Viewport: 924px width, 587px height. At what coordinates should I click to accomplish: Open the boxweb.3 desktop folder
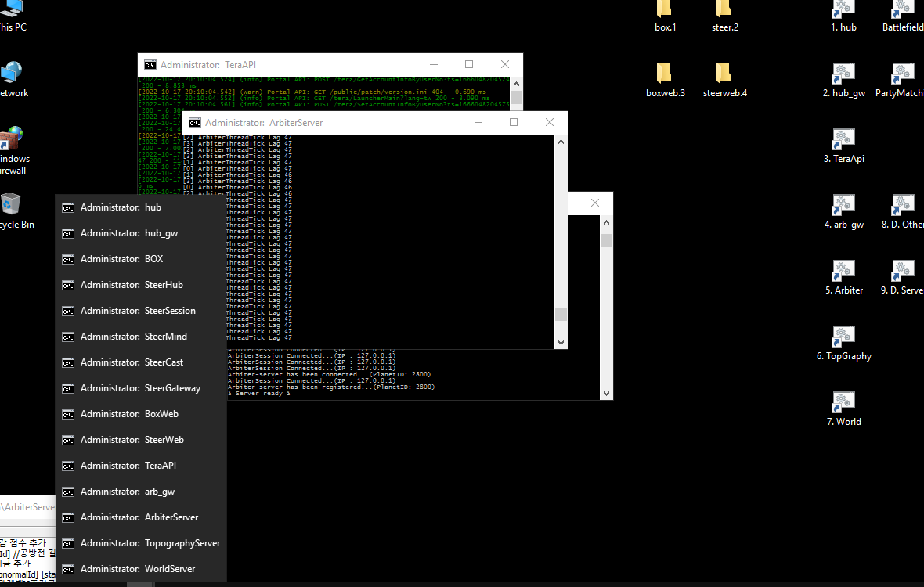[x=666, y=81]
